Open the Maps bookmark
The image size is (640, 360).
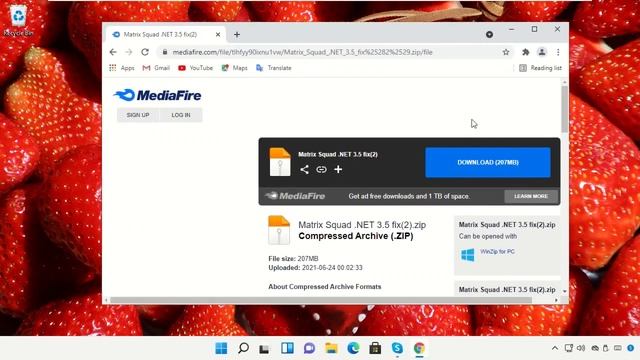coord(234,68)
